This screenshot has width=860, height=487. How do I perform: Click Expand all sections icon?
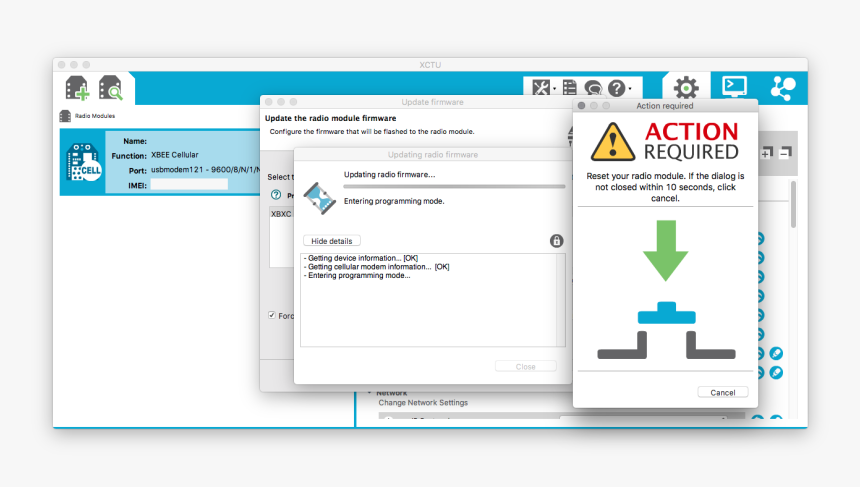767,152
